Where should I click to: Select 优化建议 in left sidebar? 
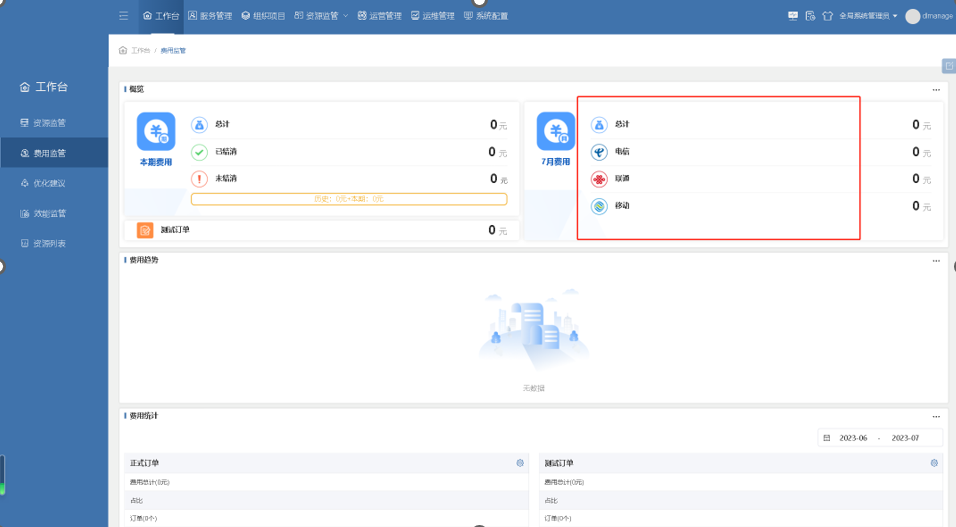(x=54, y=183)
